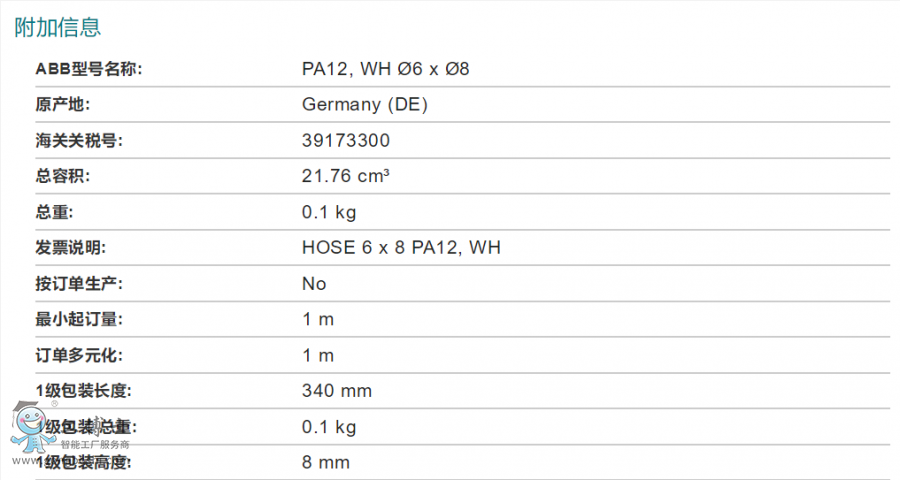Click the 发票说明 label

click(x=71, y=248)
